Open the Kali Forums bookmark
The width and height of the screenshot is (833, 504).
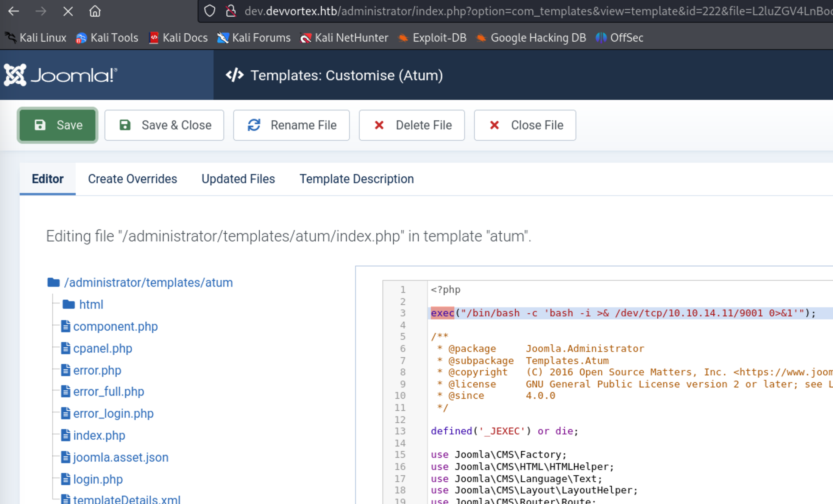pos(254,37)
